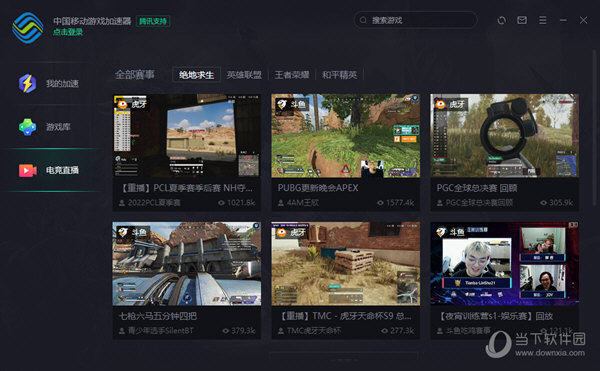Image resolution: width=600 pixels, height=371 pixels.
Task: Open 电竞直播 in the sidebar
Action: pos(51,170)
